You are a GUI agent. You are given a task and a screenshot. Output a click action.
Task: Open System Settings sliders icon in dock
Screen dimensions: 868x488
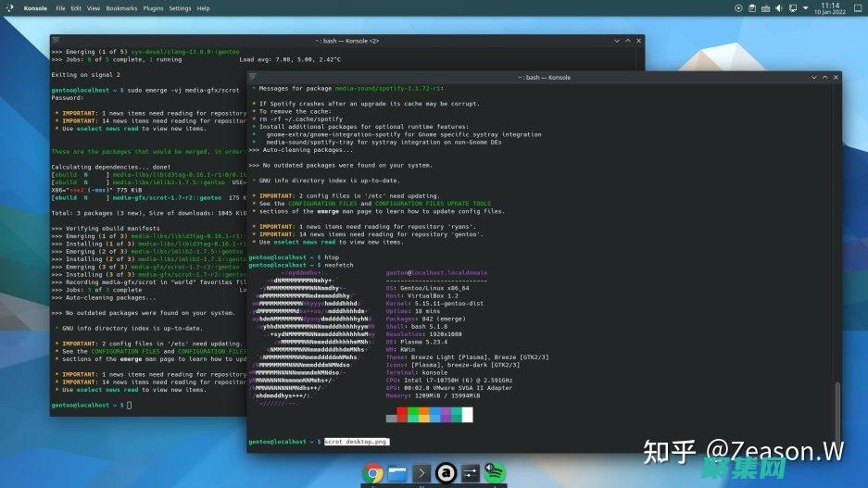point(470,474)
